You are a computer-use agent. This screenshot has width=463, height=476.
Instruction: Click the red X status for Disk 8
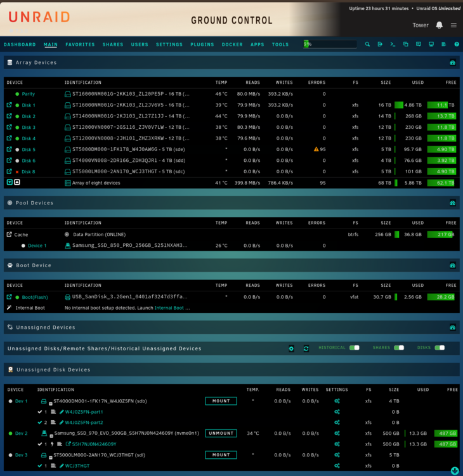tap(17, 172)
